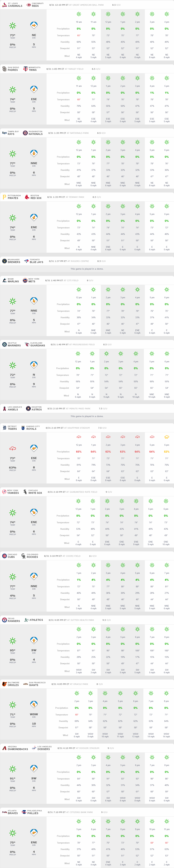Click the Baltimore Orioles logo
The image size is (174, 868).
(4, 684)
